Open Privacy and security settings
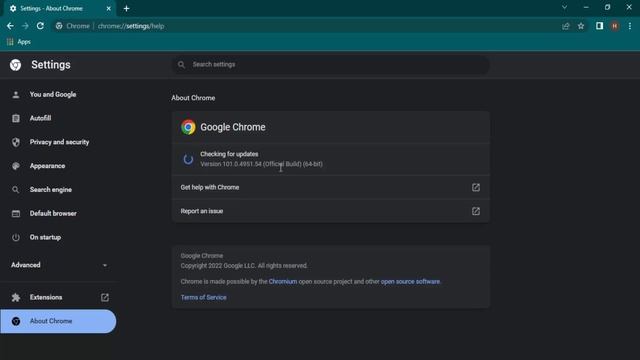This screenshot has width=640, height=360. tap(58, 142)
